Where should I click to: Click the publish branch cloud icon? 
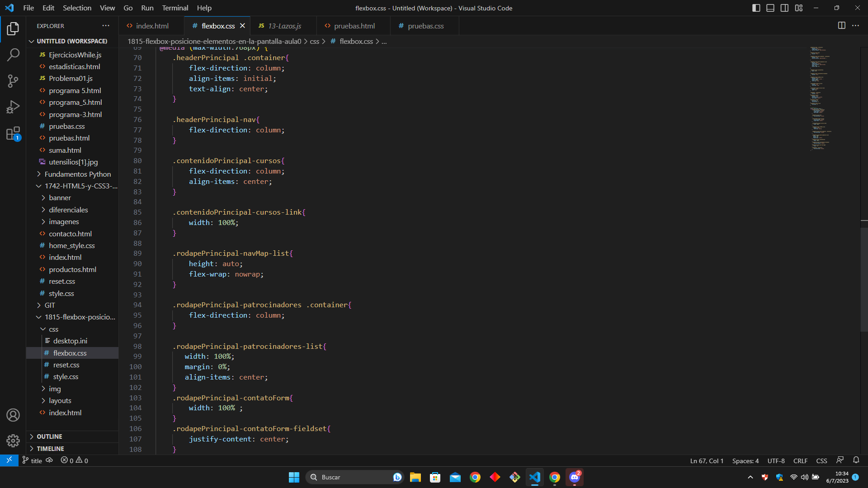pos(49,460)
